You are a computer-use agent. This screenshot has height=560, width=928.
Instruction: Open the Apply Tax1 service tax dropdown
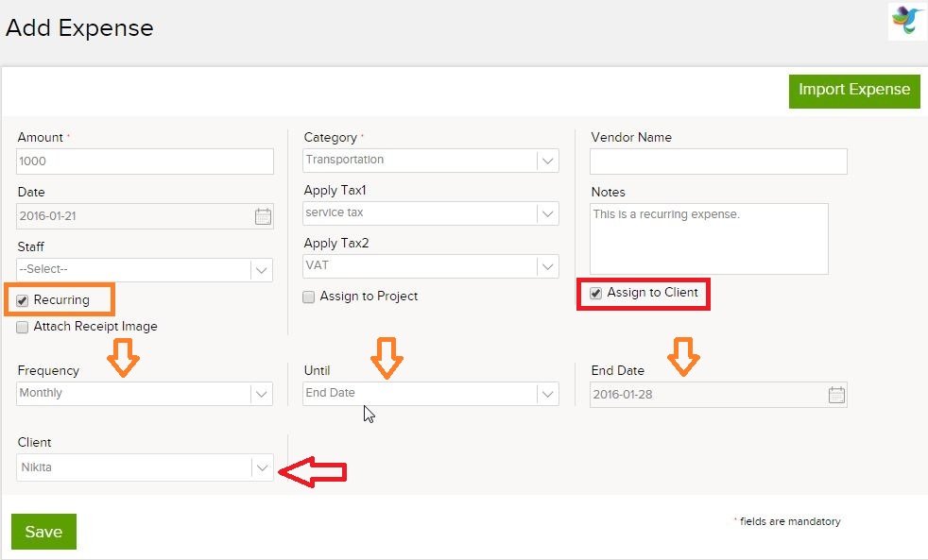pyautogui.click(x=431, y=212)
